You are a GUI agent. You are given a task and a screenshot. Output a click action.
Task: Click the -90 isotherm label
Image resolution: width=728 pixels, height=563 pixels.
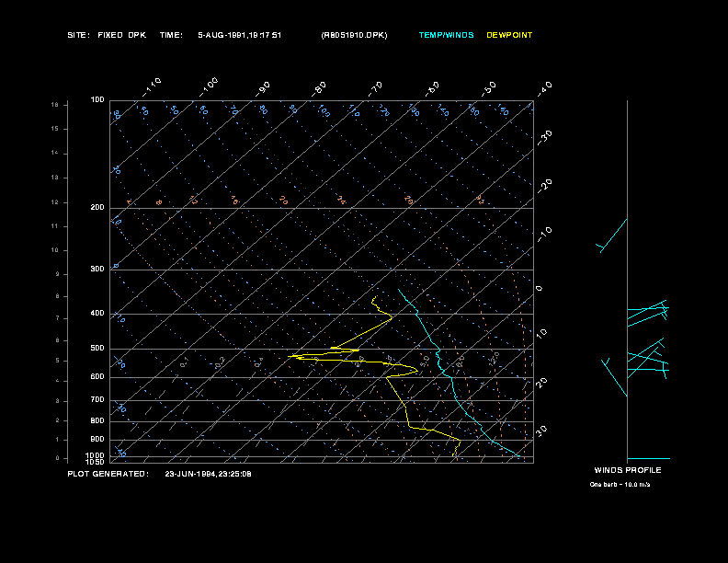[x=262, y=88]
